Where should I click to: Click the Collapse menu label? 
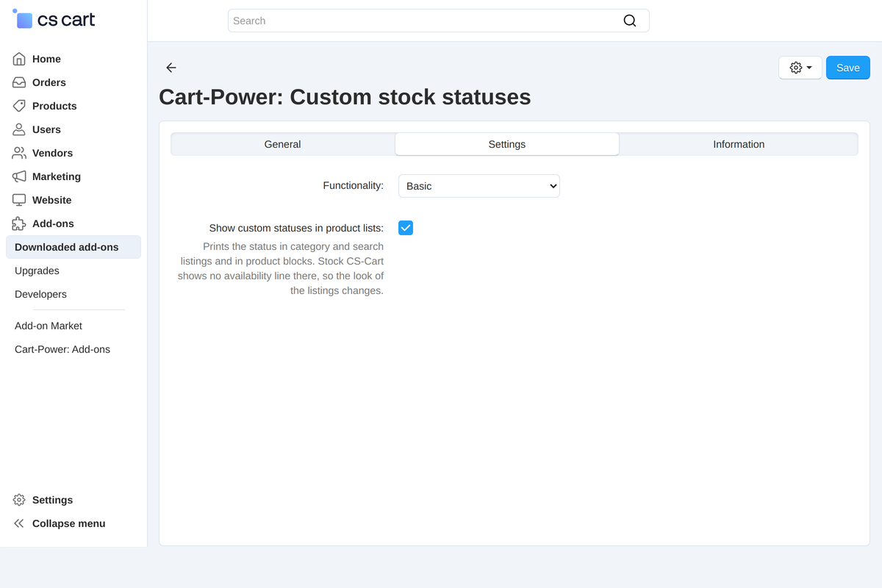click(68, 523)
